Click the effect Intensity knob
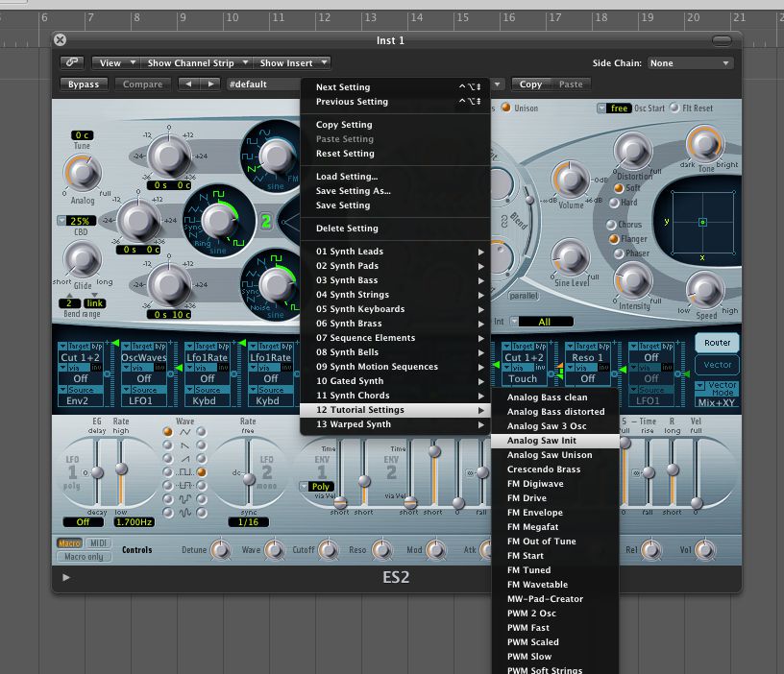The height and width of the screenshot is (674, 784). pyautogui.click(x=633, y=279)
